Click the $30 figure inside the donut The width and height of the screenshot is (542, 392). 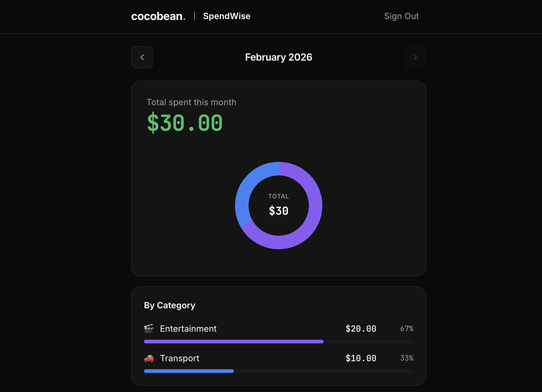tap(278, 210)
